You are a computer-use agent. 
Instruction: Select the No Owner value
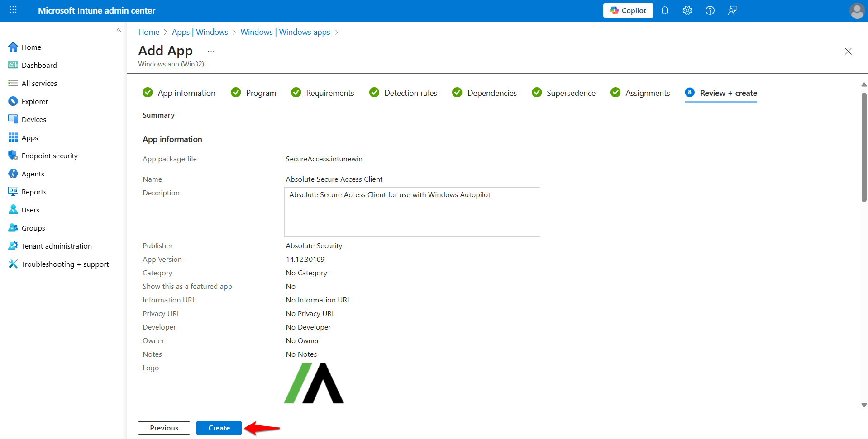(302, 340)
